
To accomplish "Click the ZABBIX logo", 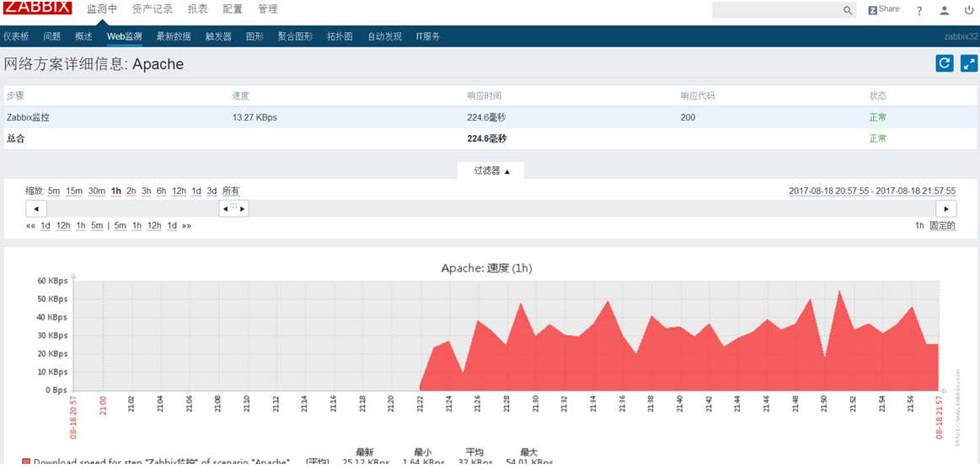I will [38, 8].
